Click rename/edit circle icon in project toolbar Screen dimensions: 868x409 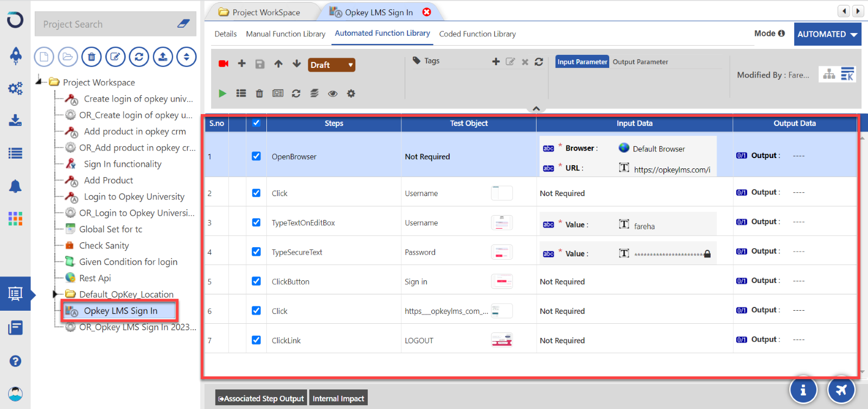click(116, 56)
